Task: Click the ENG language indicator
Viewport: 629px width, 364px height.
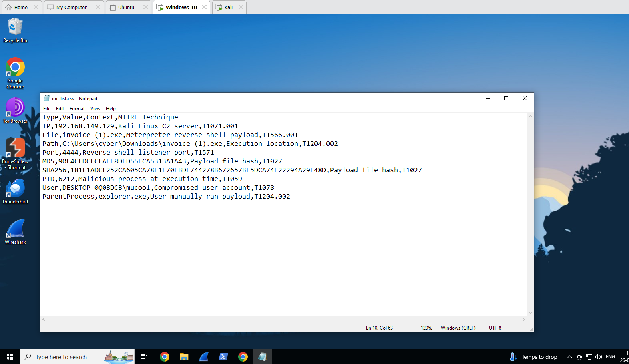Action: tap(610, 357)
